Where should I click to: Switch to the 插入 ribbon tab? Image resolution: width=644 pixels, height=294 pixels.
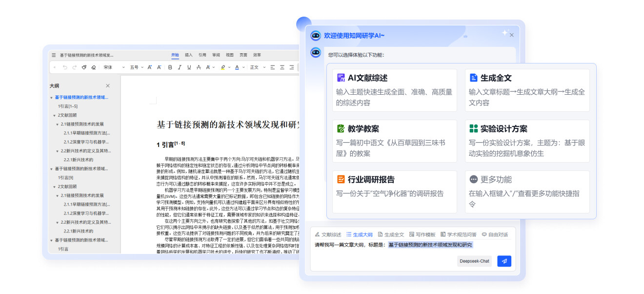tap(189, 55)
